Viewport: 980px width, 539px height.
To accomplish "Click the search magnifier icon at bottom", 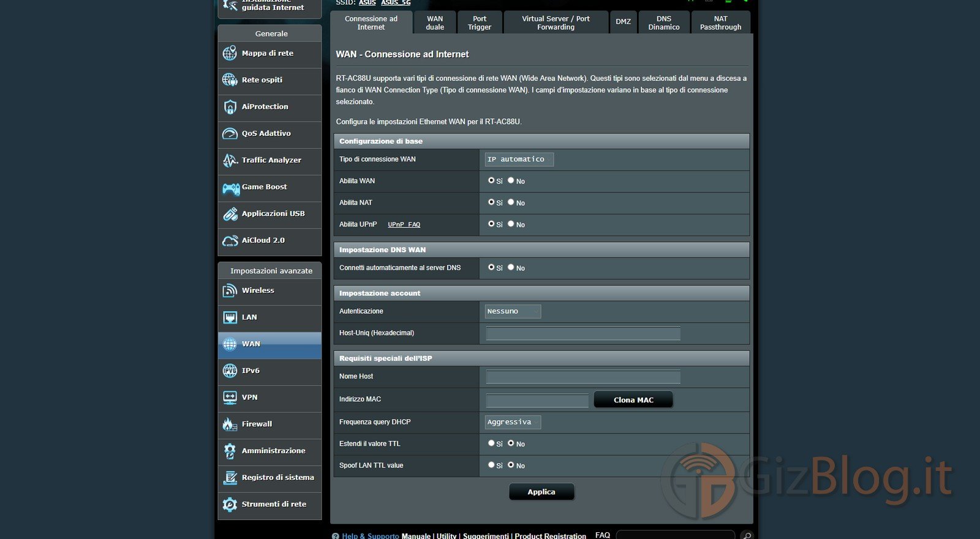I will point(746,535).
